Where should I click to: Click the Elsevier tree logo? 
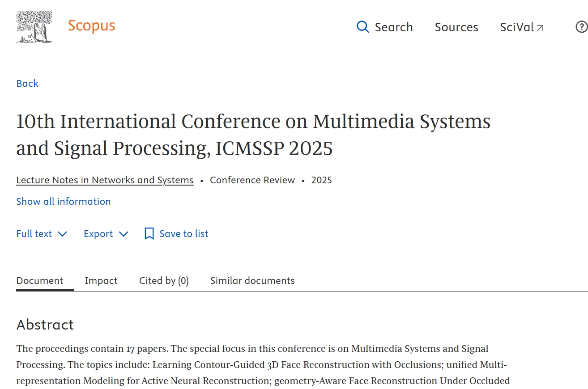[34, 27]
